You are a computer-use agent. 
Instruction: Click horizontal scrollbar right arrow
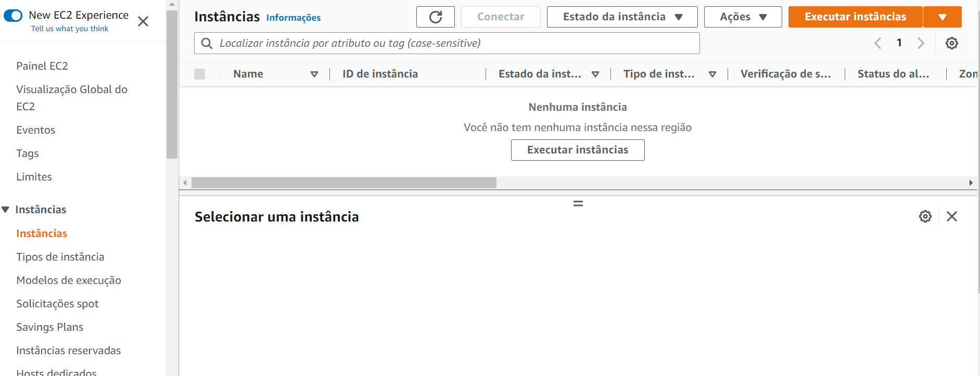971,183
